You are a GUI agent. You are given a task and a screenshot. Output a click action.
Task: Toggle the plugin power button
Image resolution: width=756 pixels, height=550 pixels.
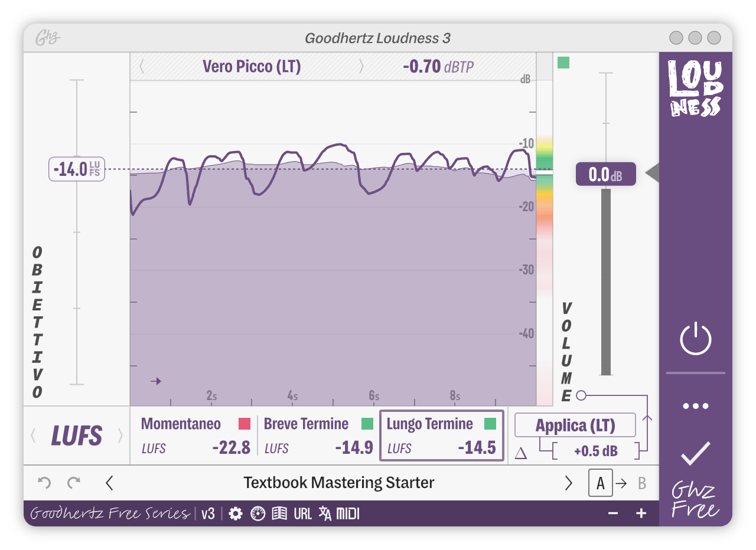click(x=696, y=339)
